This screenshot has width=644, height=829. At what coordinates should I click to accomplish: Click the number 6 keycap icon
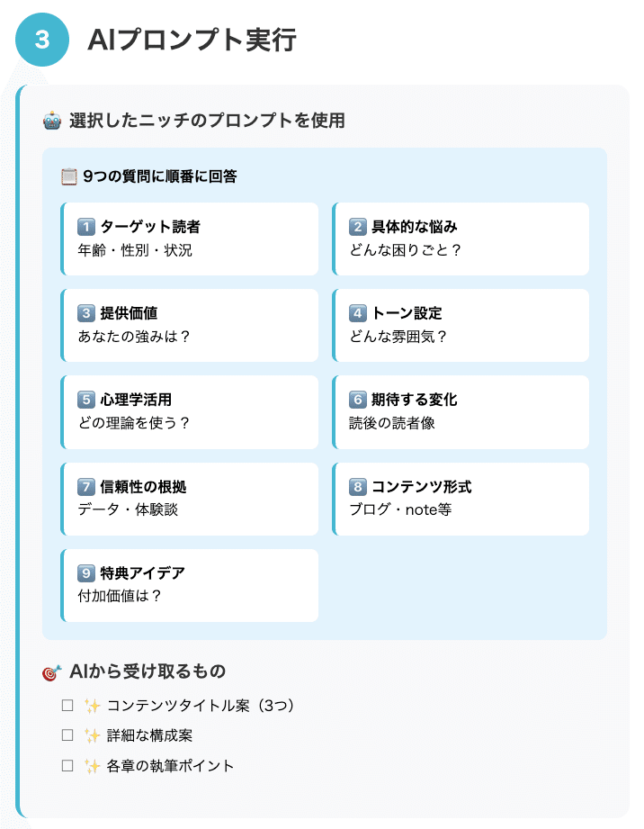[358, 400]
